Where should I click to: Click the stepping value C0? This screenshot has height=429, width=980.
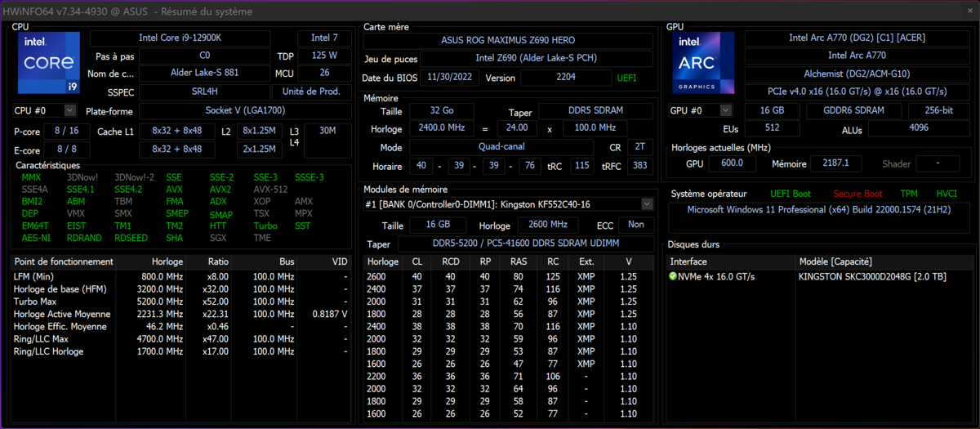pos(204,56)
